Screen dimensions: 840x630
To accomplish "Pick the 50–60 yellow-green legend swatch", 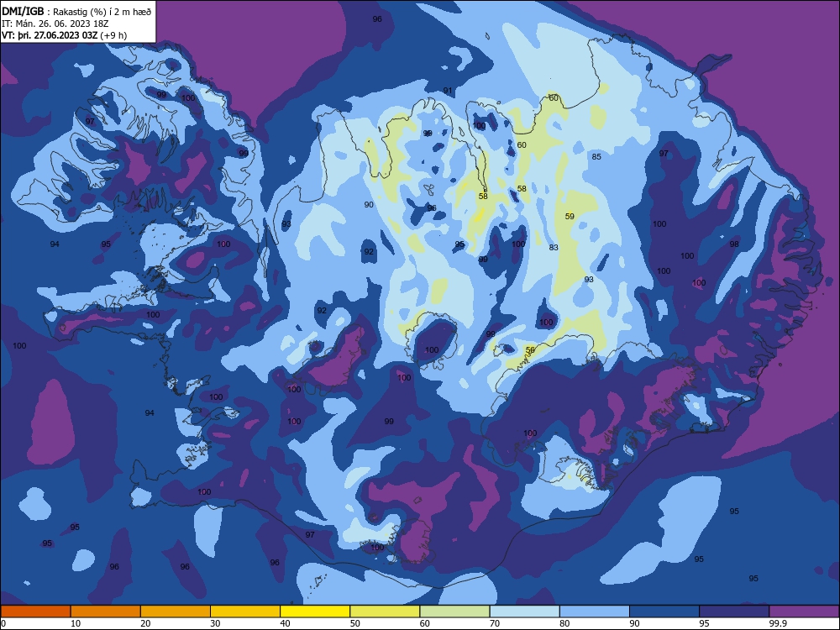I will [386, 612].
